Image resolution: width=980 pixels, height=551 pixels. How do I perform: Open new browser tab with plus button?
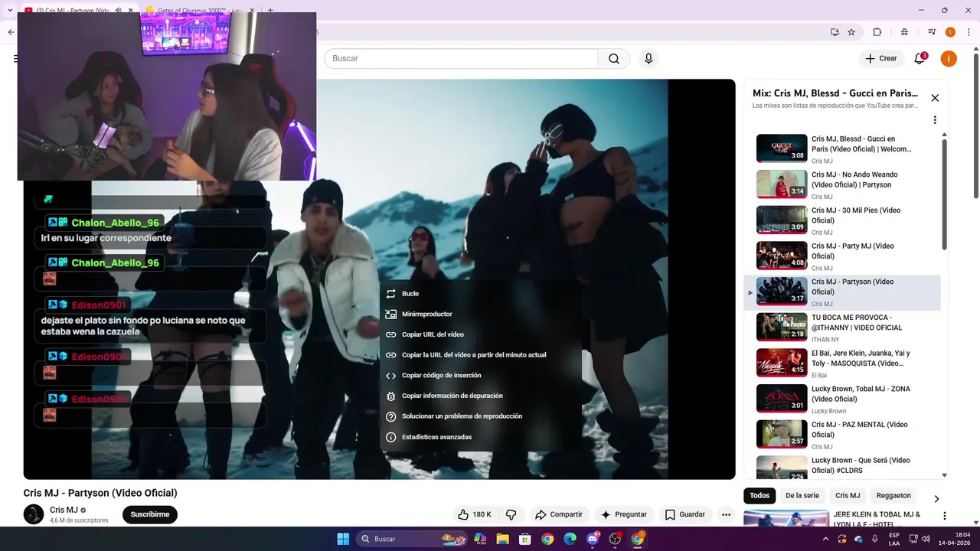(270, 11)
